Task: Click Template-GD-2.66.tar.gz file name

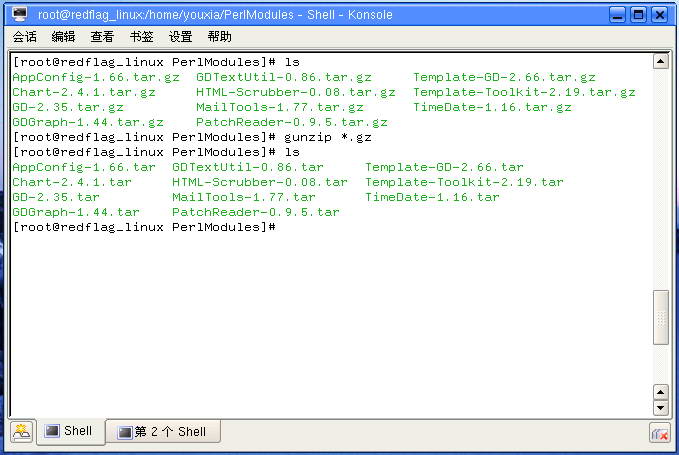Action: 504,77
